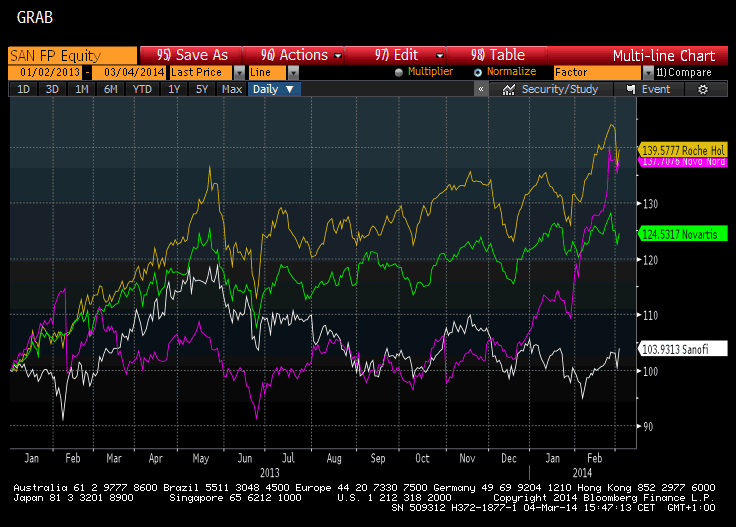736x527 pixels.
Task: Click the 90 y-axis value
Action: 648,427
